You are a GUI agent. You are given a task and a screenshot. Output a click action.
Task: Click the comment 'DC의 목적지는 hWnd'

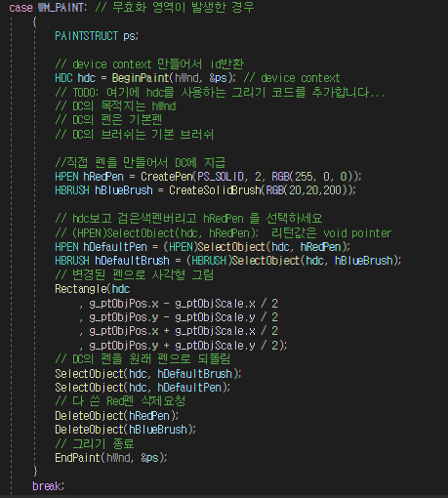tap(115, 106)
